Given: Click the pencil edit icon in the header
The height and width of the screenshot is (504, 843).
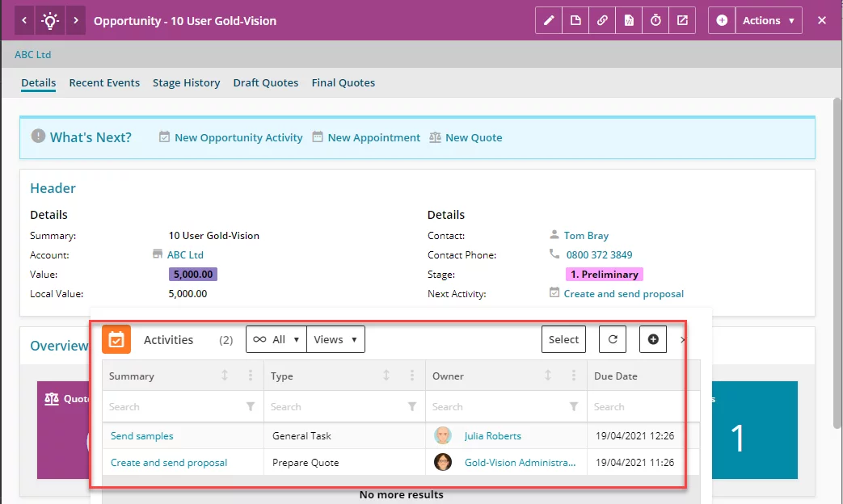Looking at the screenshot, I should [x=549, y=20].
